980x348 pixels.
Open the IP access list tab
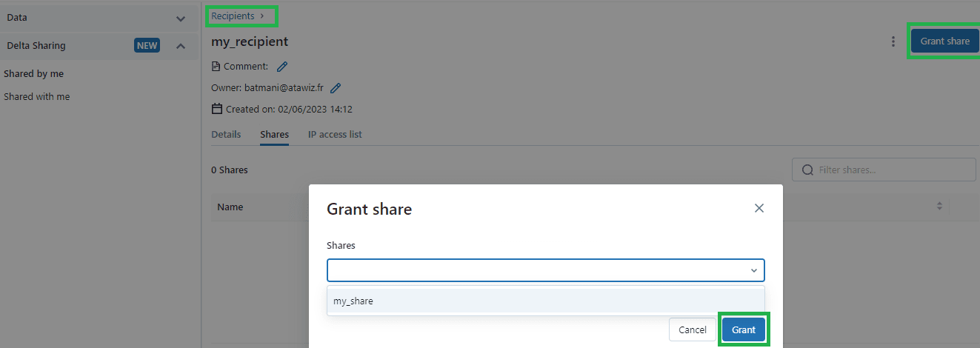point(335,135)
